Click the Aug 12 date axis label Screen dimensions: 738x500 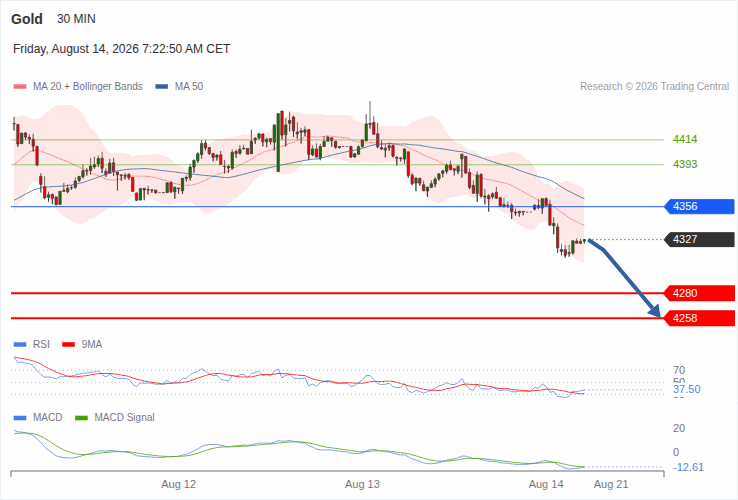(x=178, y=484)
